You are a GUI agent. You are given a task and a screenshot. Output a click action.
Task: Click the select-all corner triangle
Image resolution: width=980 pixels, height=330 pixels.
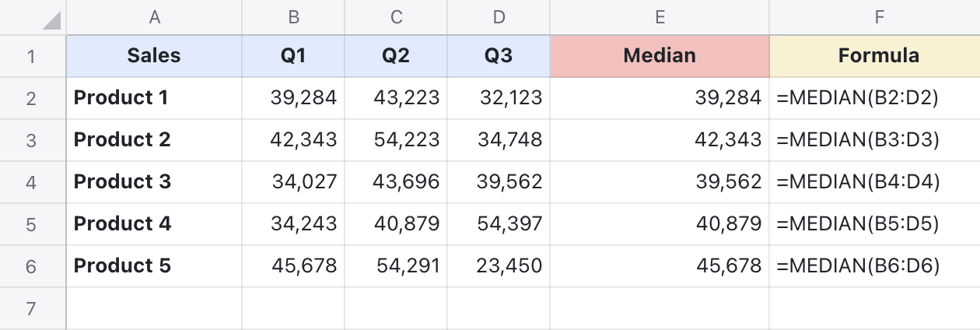(50, 21)
